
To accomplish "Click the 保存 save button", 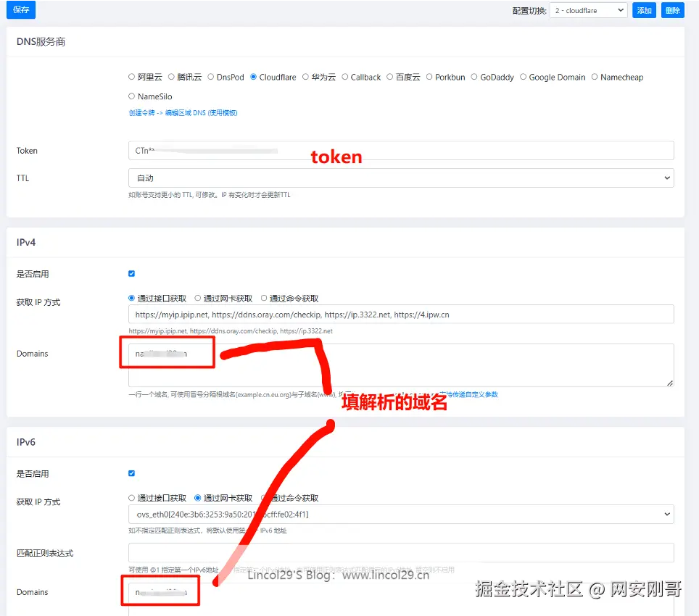I will click(21, 10).
